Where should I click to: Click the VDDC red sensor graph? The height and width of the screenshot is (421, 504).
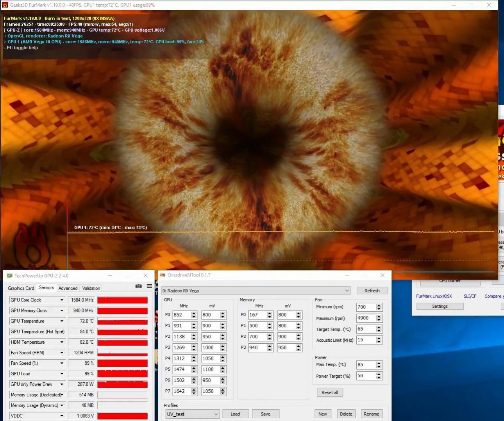pos(122,416)
